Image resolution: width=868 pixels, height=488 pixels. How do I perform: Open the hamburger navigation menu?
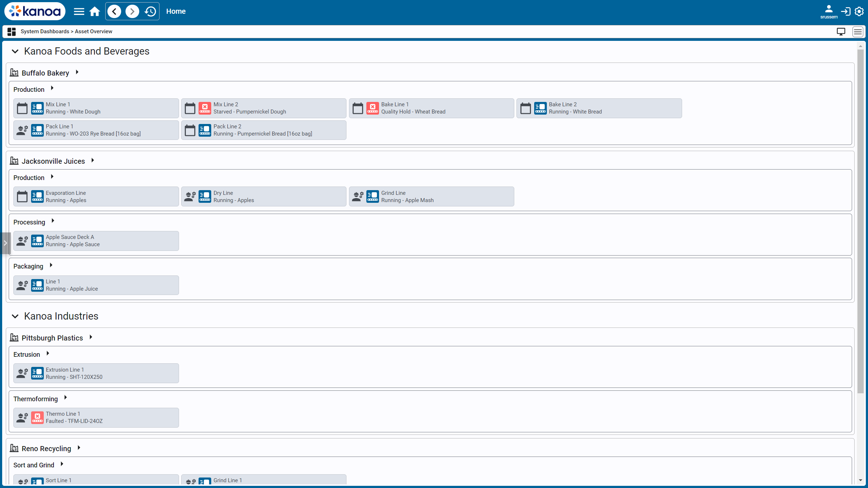click(x=79, y=12)
